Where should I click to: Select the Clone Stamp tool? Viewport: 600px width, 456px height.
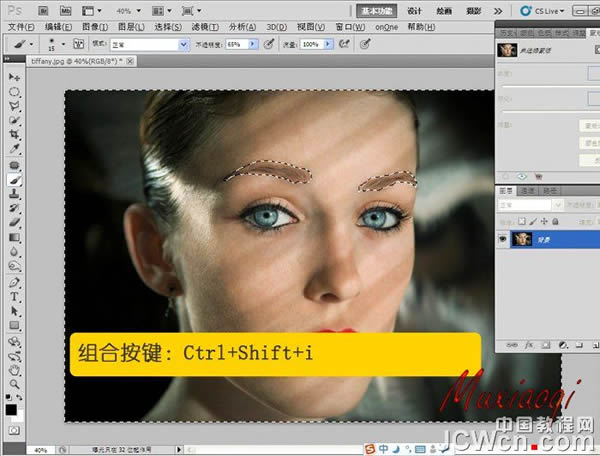point(14,194)
